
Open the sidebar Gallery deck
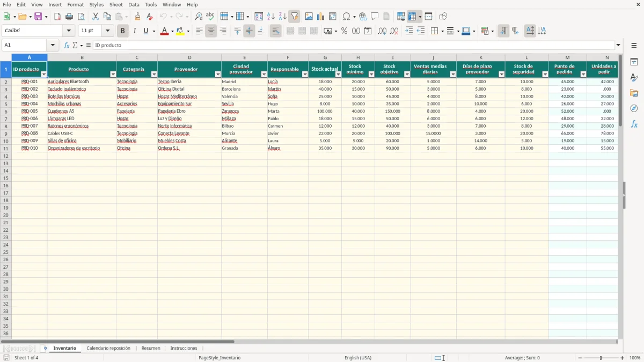coord(634,93)
